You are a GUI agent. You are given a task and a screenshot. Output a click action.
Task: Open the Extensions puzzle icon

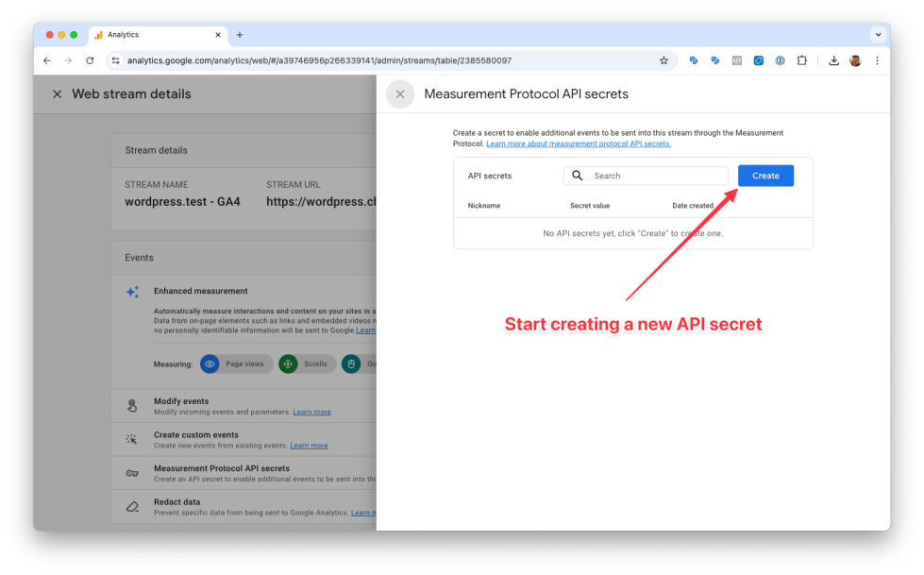(x=801, y=60)
